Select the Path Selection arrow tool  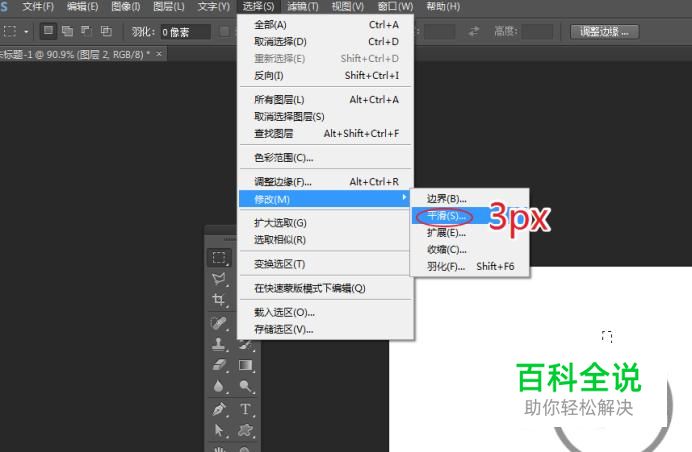219,430
